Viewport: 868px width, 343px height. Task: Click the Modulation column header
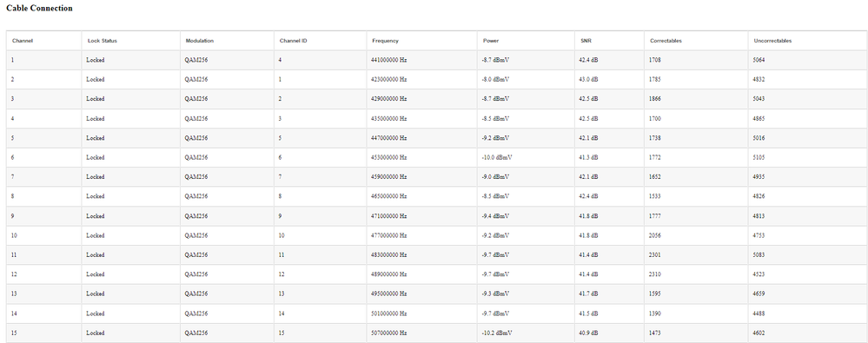pos(200,41)
